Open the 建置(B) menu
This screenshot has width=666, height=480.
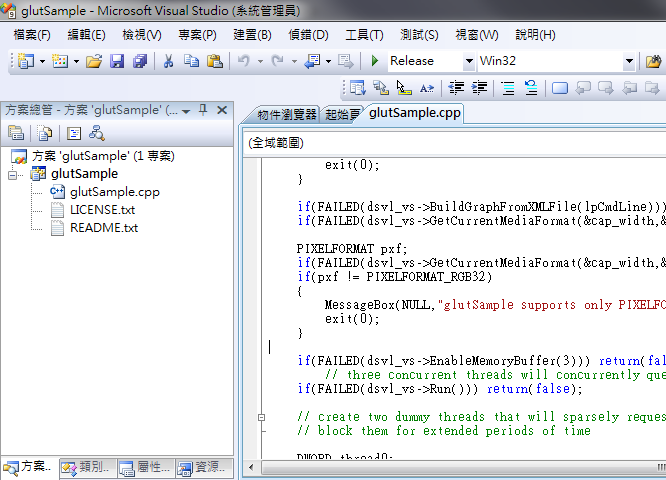[x=252, y=35]
